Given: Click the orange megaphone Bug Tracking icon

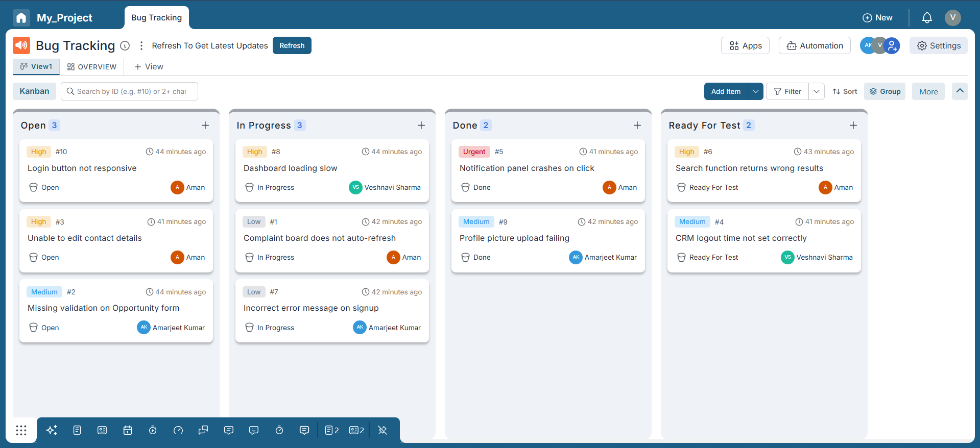Looking at the screenshot, I should click(21, 45).
